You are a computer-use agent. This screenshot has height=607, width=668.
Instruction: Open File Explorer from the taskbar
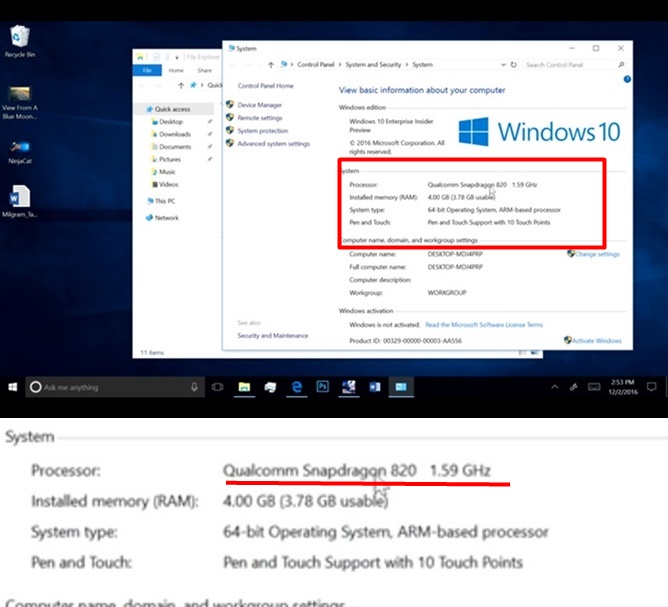244,387
